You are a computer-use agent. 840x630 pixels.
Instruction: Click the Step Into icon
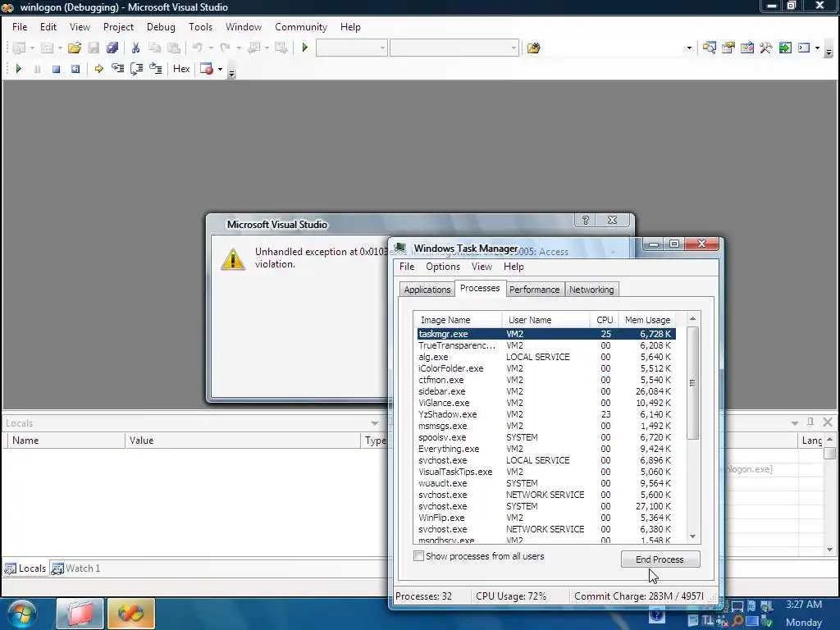[117, 69]
